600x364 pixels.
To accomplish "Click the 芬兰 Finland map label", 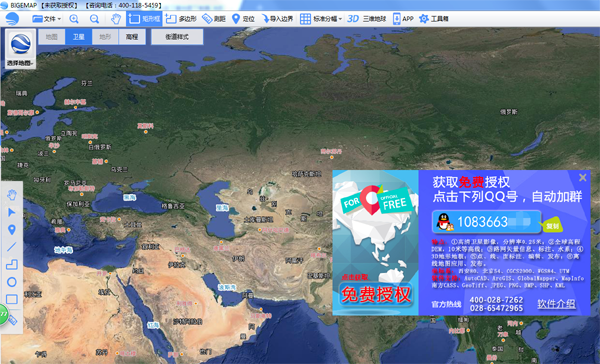I will [x=87, y=83].
